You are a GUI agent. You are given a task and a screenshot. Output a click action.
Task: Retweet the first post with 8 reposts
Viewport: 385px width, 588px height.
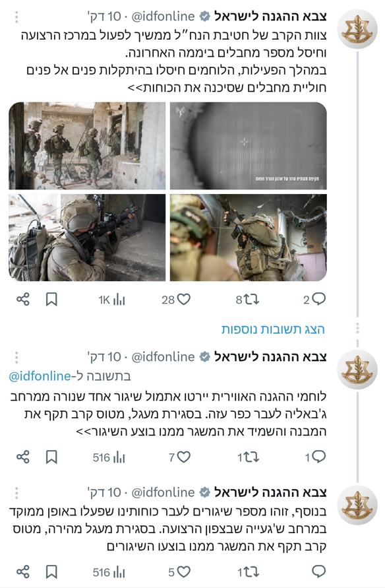click(x=247, y=300)
